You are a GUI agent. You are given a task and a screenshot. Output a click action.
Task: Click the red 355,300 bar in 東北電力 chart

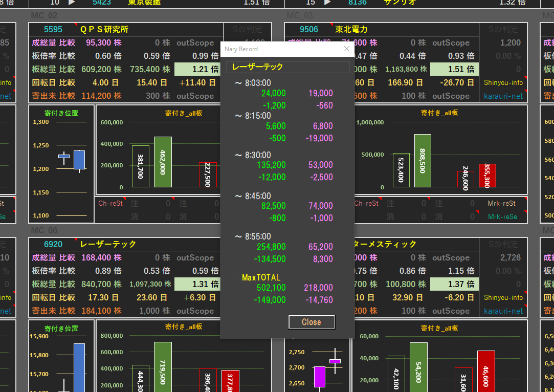pos(487,176)
